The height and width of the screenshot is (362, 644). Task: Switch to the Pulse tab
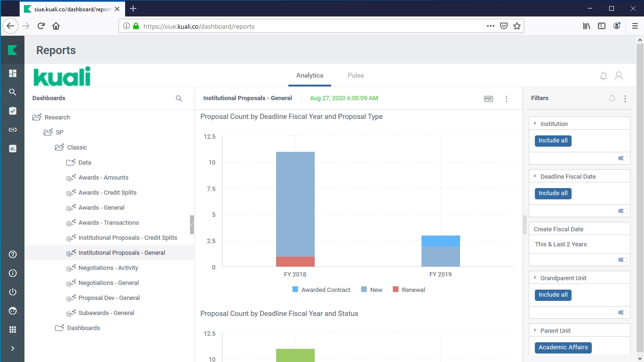(x=356, y=75)
